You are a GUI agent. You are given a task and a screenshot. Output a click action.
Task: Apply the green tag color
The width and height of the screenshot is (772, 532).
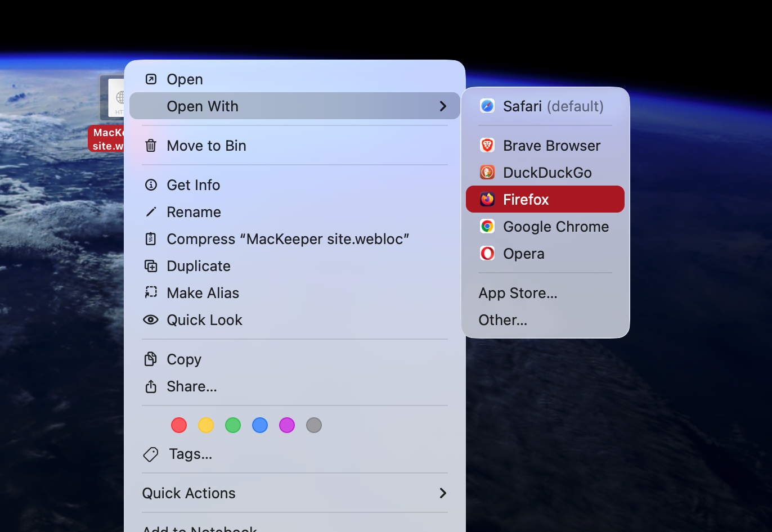coord(233,425)
